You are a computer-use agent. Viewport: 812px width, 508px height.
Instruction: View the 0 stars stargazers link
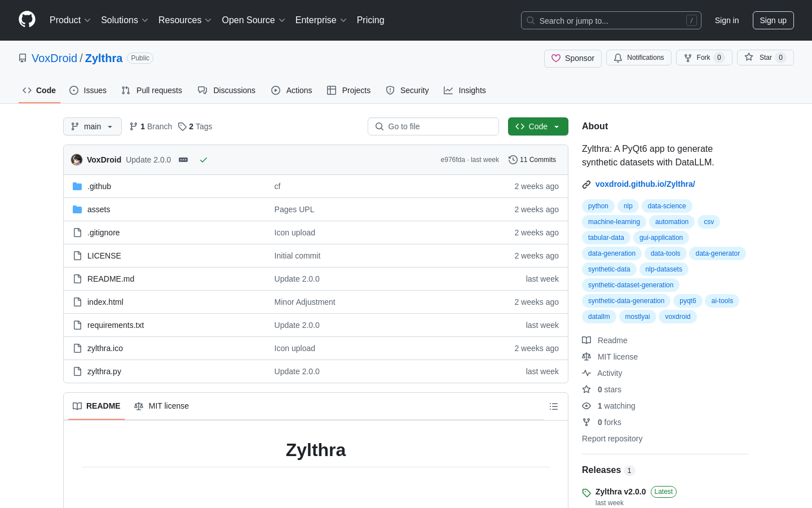tap(602, 389)
